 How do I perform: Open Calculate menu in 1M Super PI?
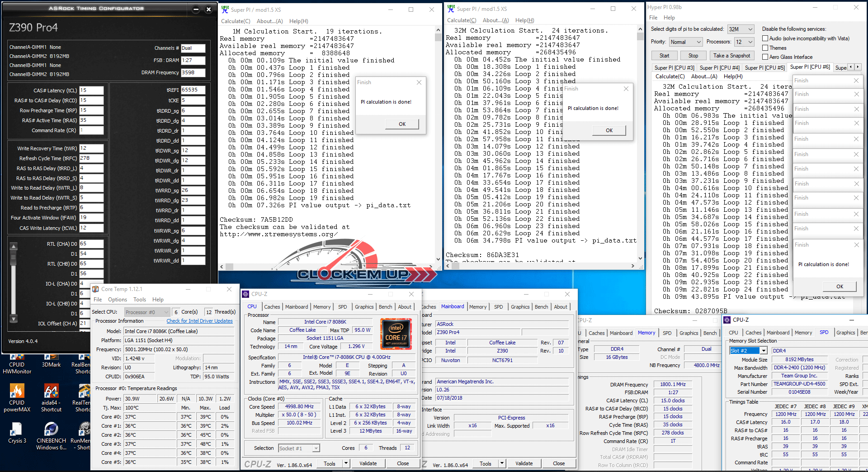point(236,21)
